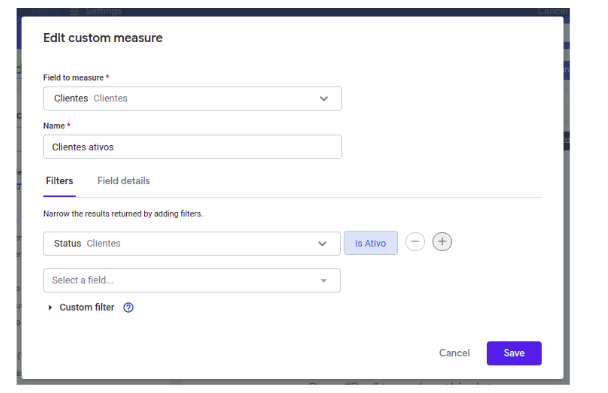Image resolution: width=608 pixels, height=393 pixels.
Task: Focus the Name field containing Clientes ativos
Action: [x=192, y=147]
